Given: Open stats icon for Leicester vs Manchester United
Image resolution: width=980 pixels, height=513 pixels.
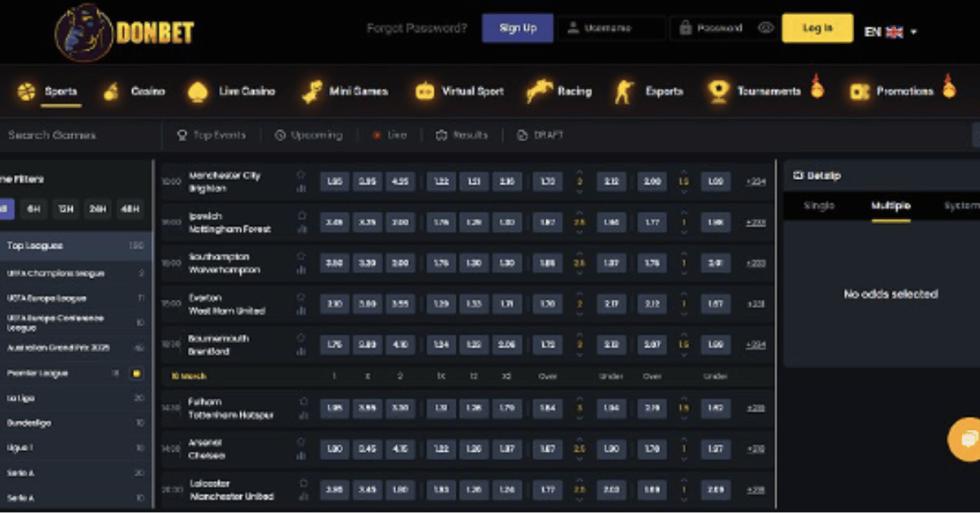Looking at the screenshot, I should tap(302, 497).
